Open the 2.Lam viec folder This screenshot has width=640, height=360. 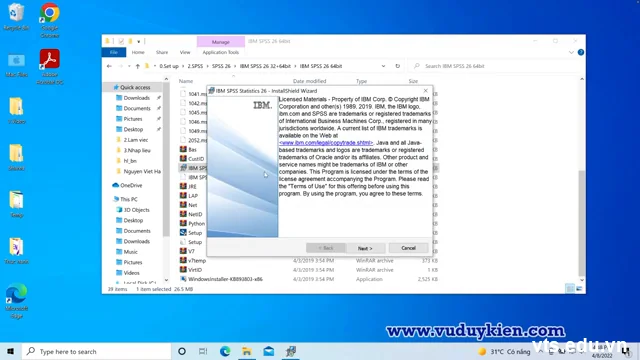(136, 140)
